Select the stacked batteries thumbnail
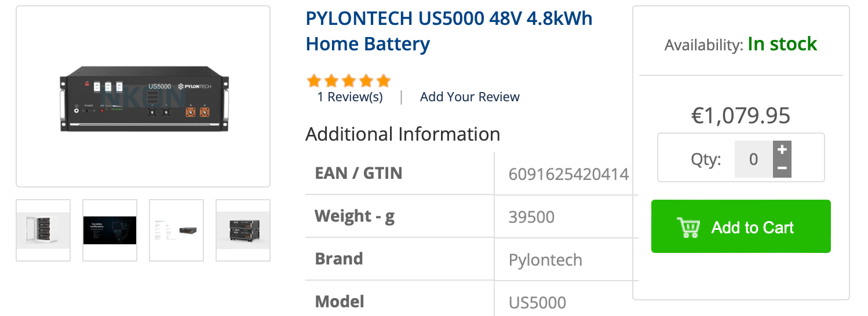 [x=243, y=230]
